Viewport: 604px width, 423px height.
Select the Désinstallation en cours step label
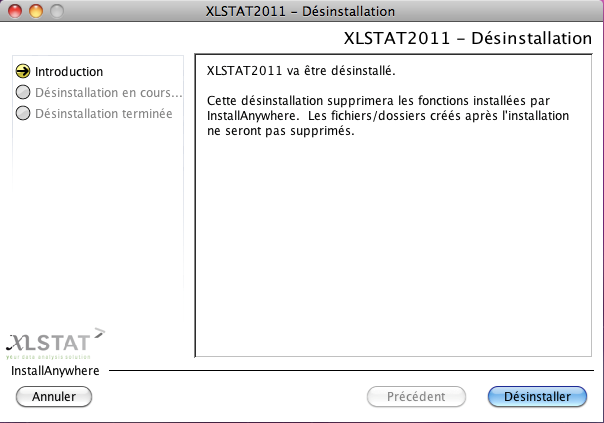[108, 93]
